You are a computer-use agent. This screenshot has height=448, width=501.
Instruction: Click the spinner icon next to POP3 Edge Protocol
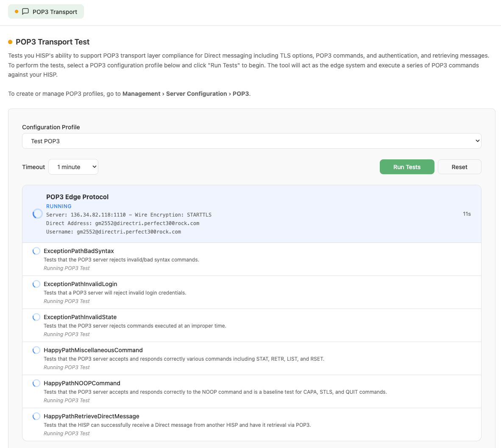point(37,214)
